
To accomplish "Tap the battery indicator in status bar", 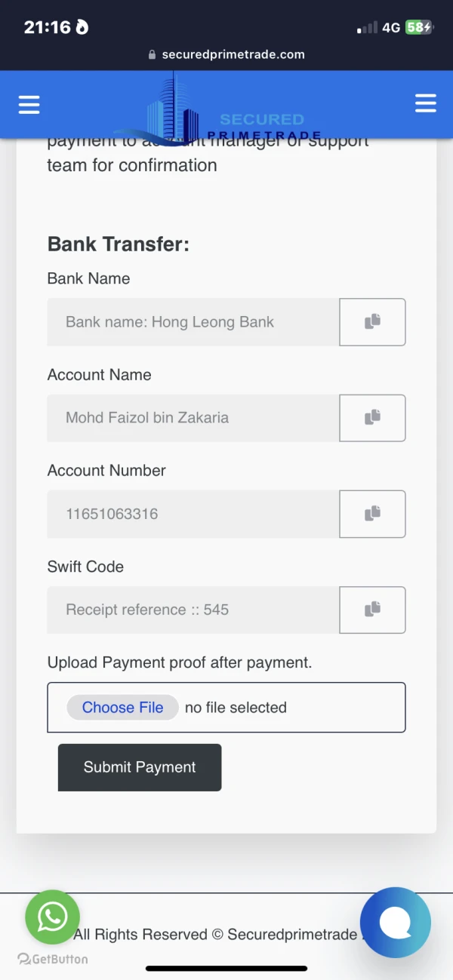I will [418, 28].
